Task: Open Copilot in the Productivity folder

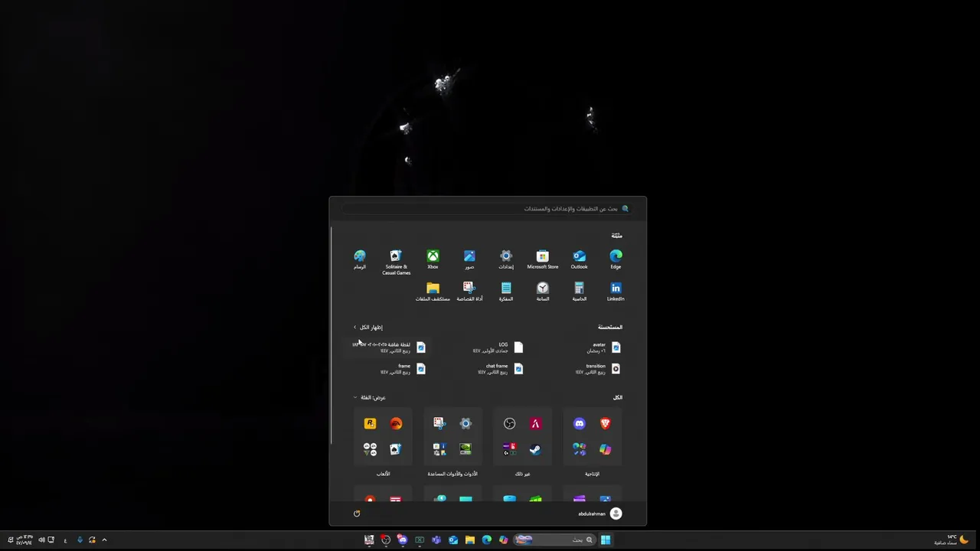Action: (x=605, y=449)
